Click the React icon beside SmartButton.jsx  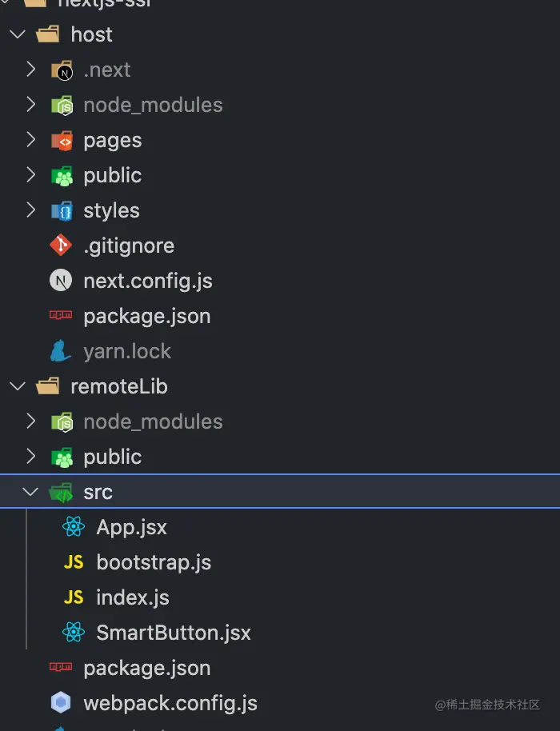pos(74,632)
